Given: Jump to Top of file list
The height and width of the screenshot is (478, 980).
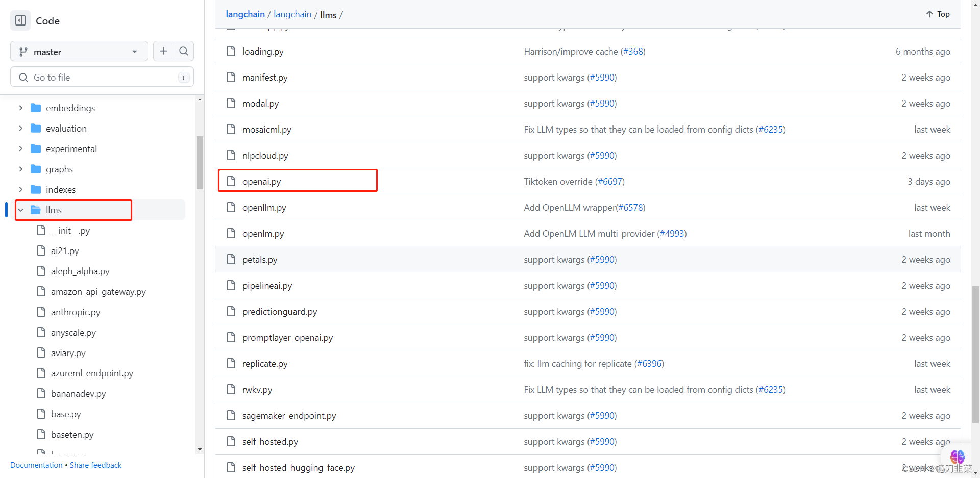Looking at the screenshot, I should click(938, 14).
